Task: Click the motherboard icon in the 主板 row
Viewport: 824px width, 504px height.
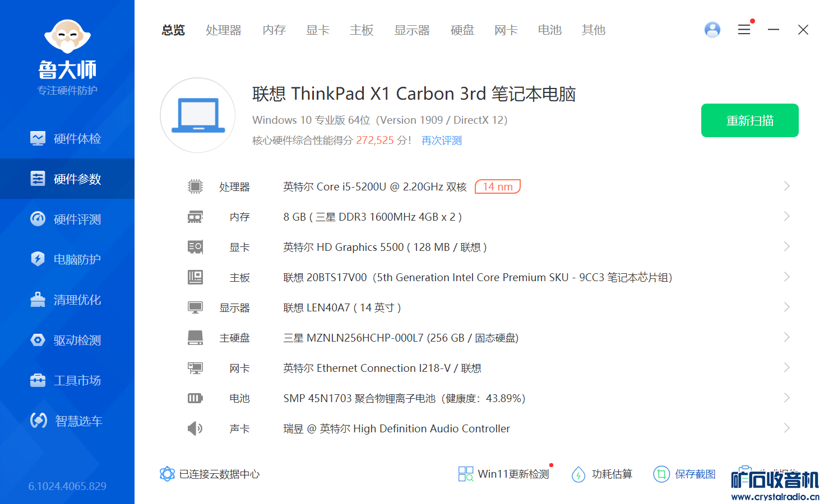Action: click(195, 277)
